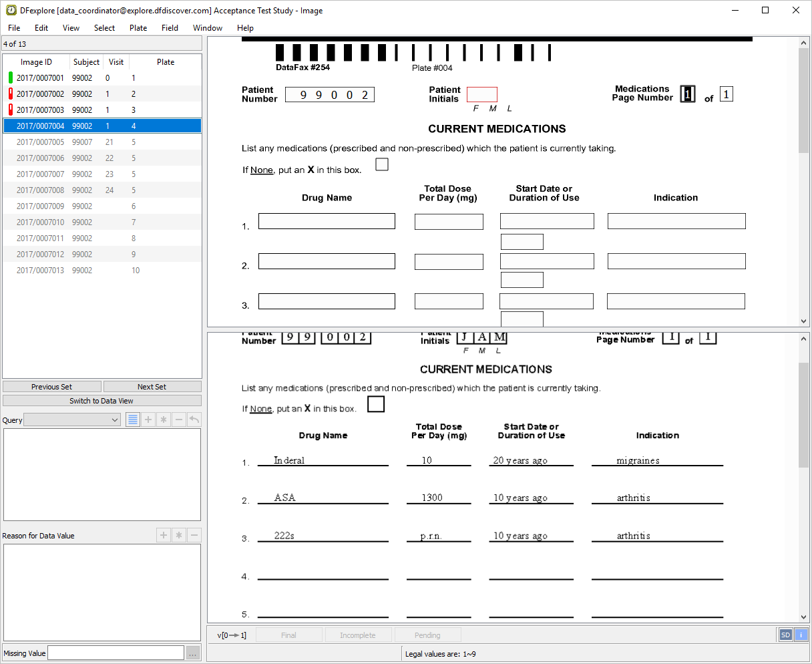812x664 pixels.
Task: Open the Select menu
Action: coord(104,28)
